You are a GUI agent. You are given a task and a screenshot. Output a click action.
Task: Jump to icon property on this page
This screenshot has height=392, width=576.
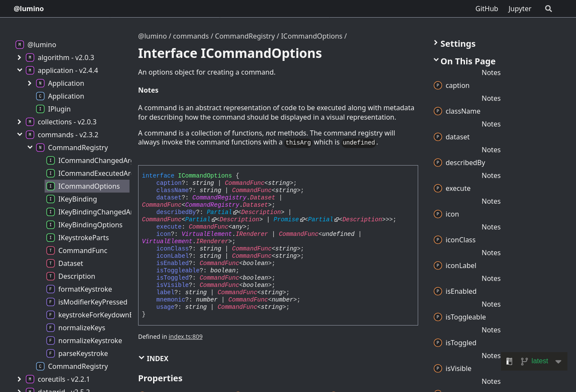coord(452,214)
